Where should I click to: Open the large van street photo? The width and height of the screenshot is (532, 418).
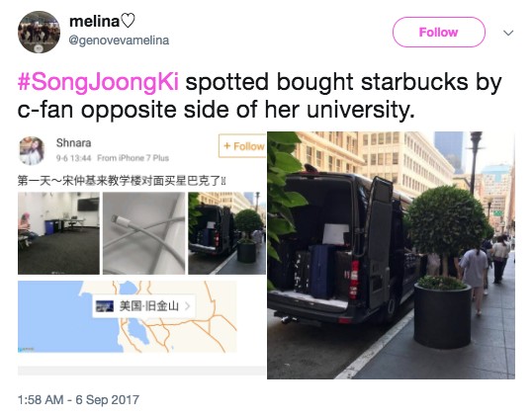click(x=391, y=255)
